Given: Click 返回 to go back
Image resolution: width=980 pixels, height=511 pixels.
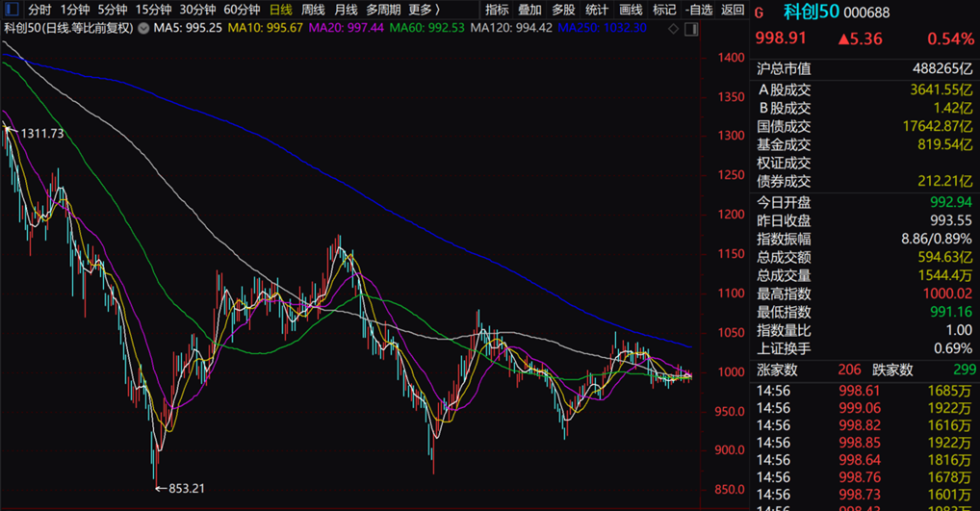Looking at the screenshot, I should coord(734,10).
